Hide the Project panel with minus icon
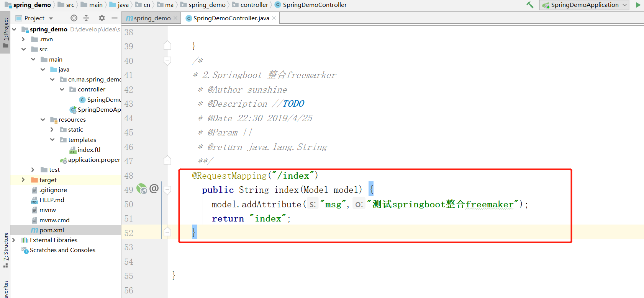This screenshot has width=644, height=298. click(114, 18)
